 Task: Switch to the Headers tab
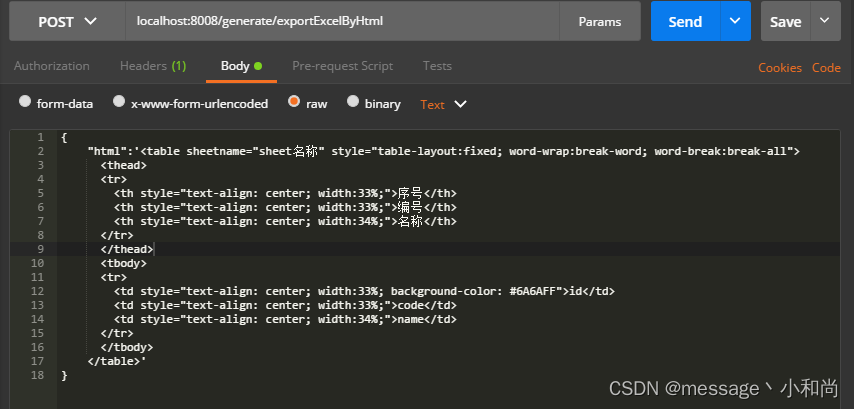pos(153,66)
